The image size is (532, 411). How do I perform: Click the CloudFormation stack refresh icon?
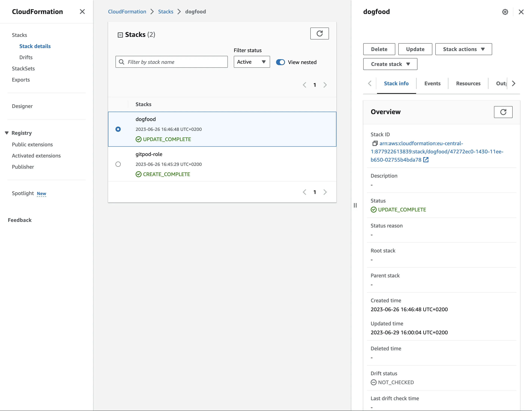click(319, 34)
